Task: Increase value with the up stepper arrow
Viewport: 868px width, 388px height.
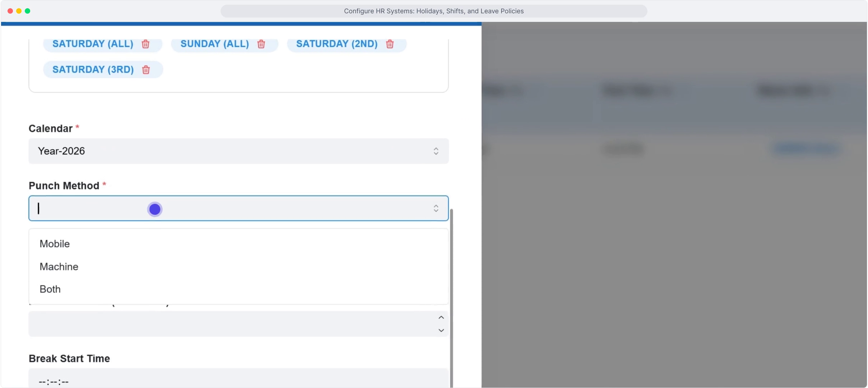Action: [441, 318]
